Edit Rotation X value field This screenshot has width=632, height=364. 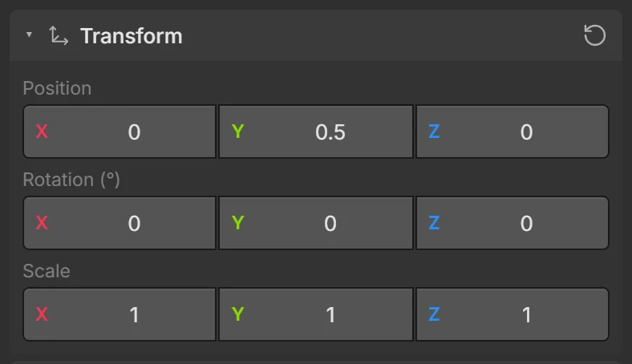tap(120, 223)
